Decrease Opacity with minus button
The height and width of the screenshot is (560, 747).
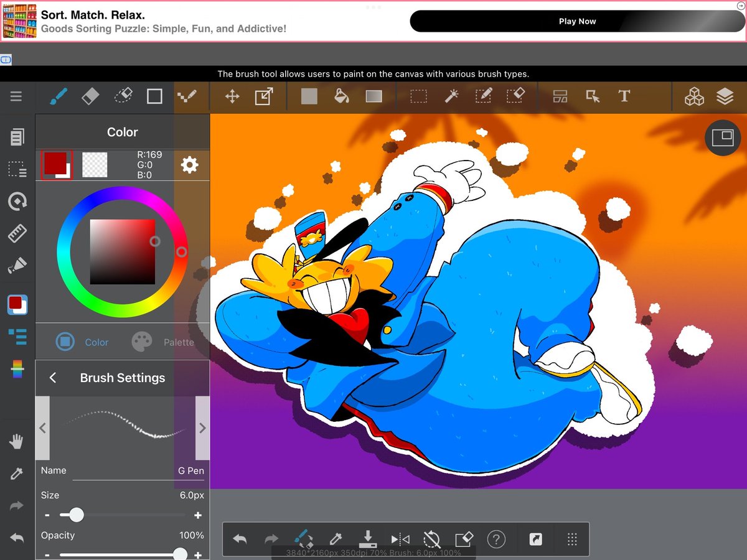click(47, 554)
